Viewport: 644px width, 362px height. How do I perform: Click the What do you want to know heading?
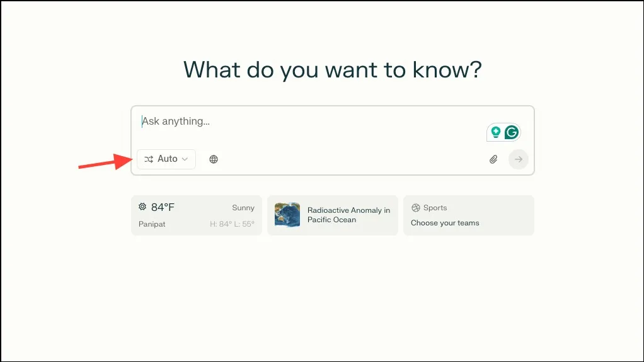pos(332,69)
